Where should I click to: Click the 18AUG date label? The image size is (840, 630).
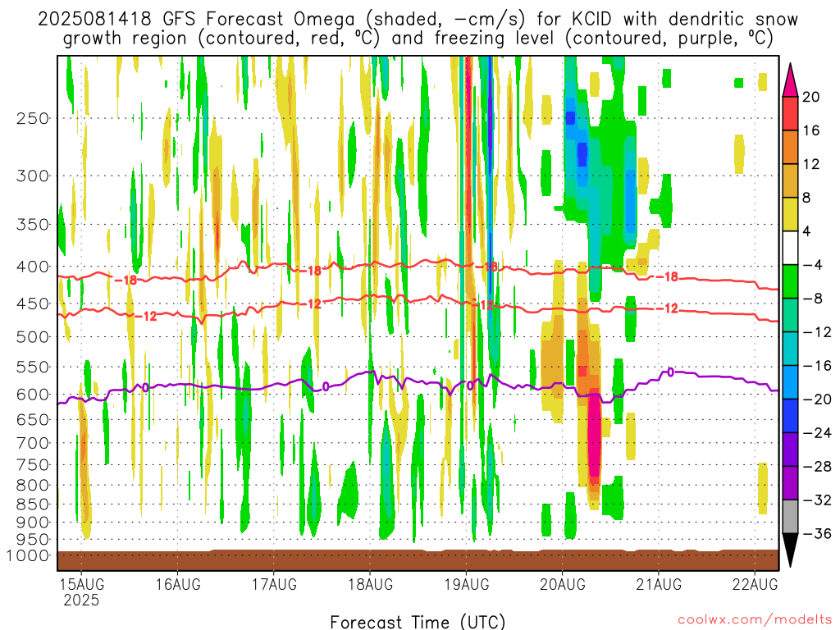[x=370, y=584]
